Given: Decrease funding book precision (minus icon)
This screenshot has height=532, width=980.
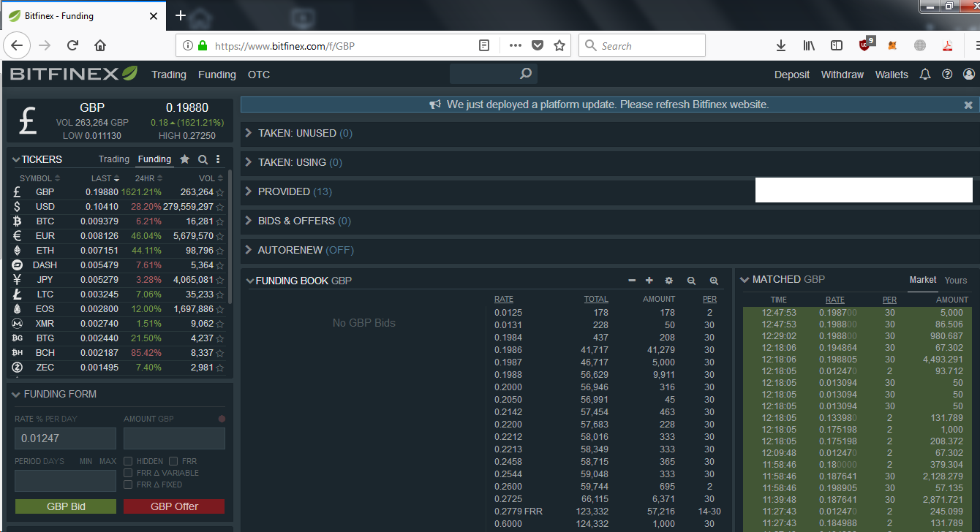Looking at the screenshot, I should 632,281.
